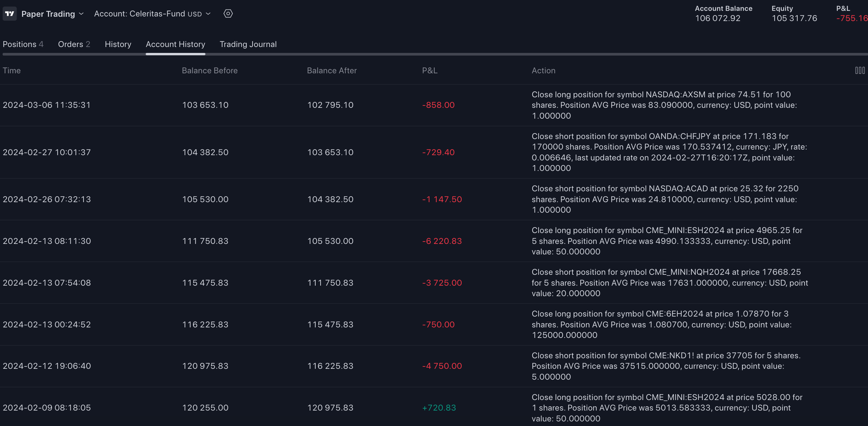The height and width of the screenshot is (426, 868).
Task: Open the History tab
Action: click(x=118, y=44)
